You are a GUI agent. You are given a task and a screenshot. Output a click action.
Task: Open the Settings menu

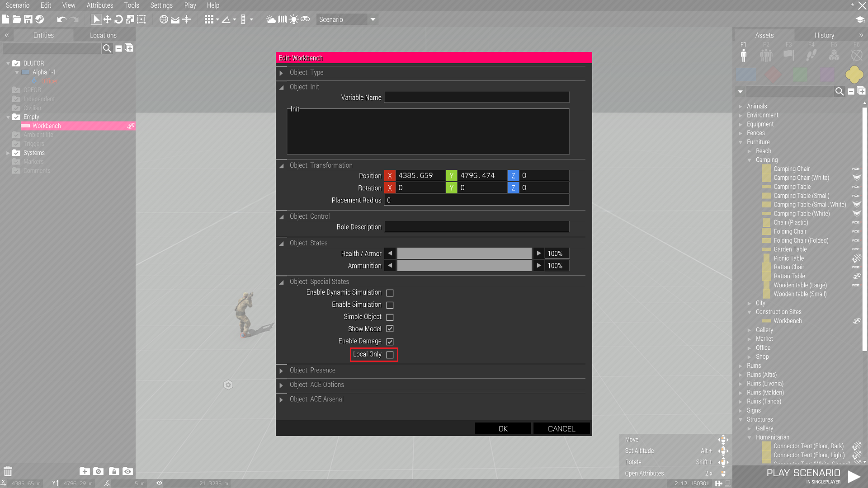point(161,5)
